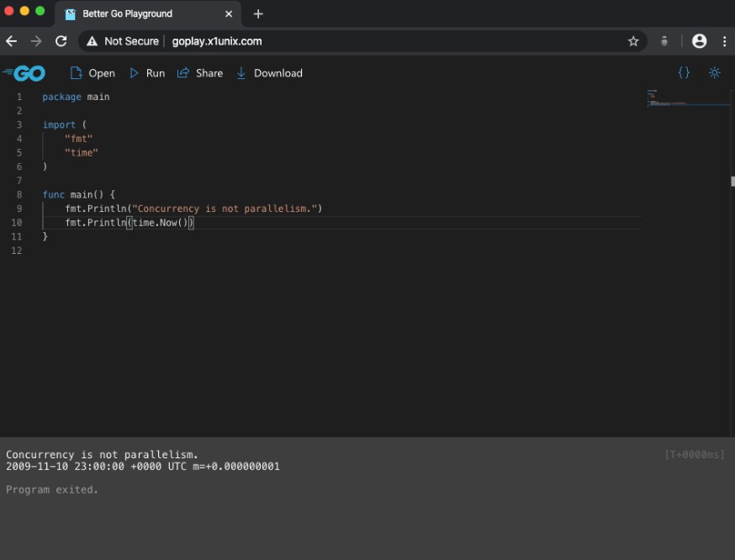Click the Share button label

click(209, 73)
